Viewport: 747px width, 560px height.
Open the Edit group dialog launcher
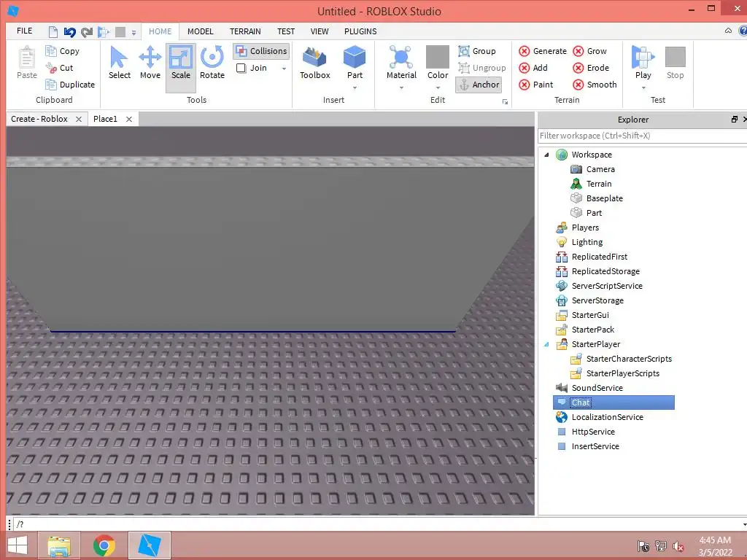pyautogui.click(x=505, y=102)
